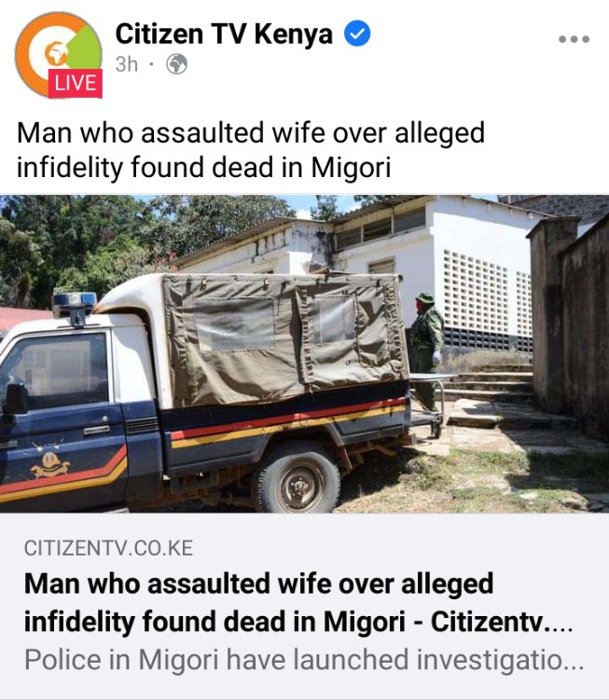Tap the police officer in the photo

pyautogui.click(x=426, y=350)
